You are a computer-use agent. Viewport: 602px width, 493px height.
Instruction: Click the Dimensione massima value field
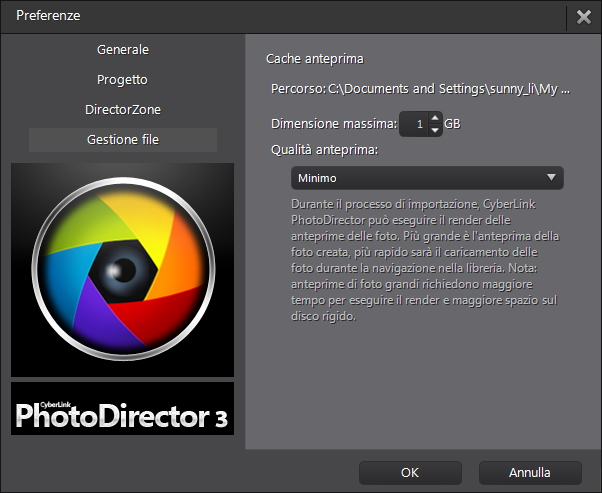(414, 124)
